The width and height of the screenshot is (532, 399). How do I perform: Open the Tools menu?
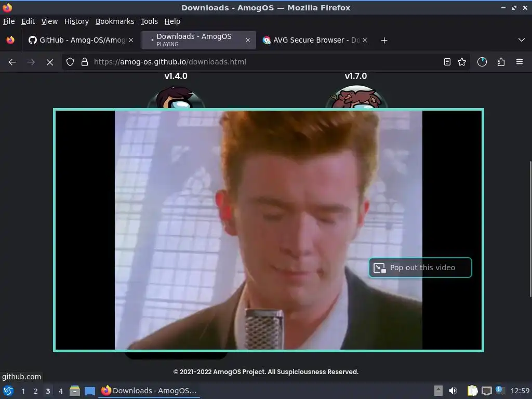149,21
